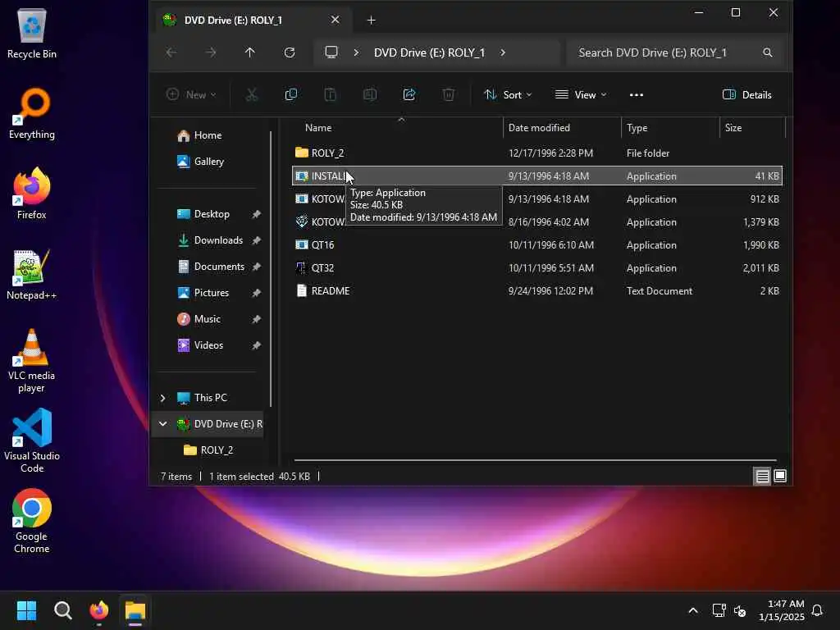The width and height of the screenshot is (840, 630).
Task: Switch to large thumbnails view icon
Action: 780,476
